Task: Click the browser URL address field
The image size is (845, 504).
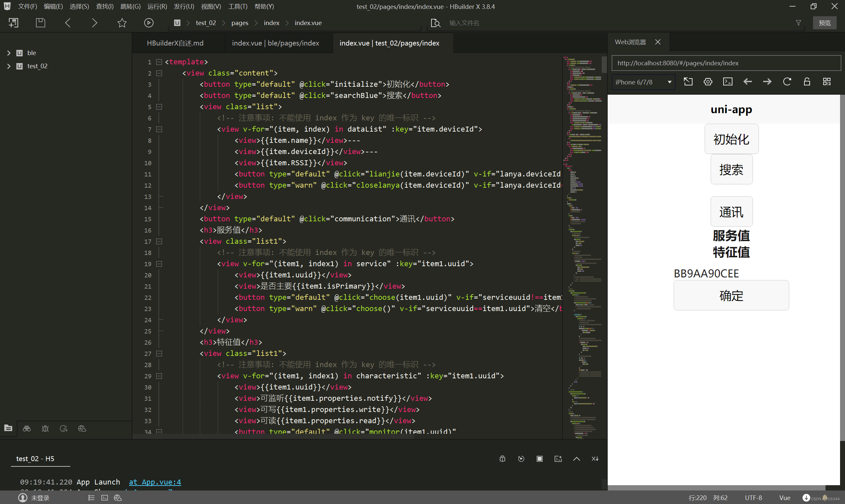Action: [726, 63]
